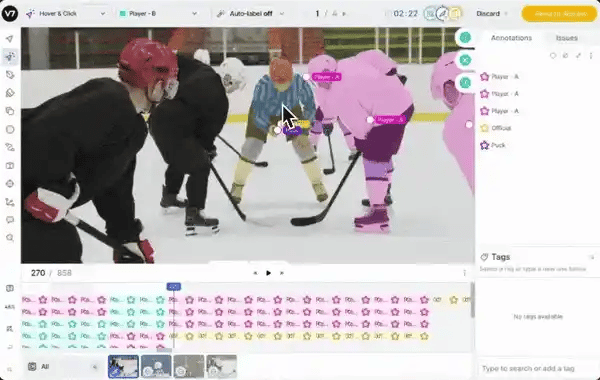600x380 pixels.
Task: Click the blue playhead marker on the timeline
Action: [174, 287]
